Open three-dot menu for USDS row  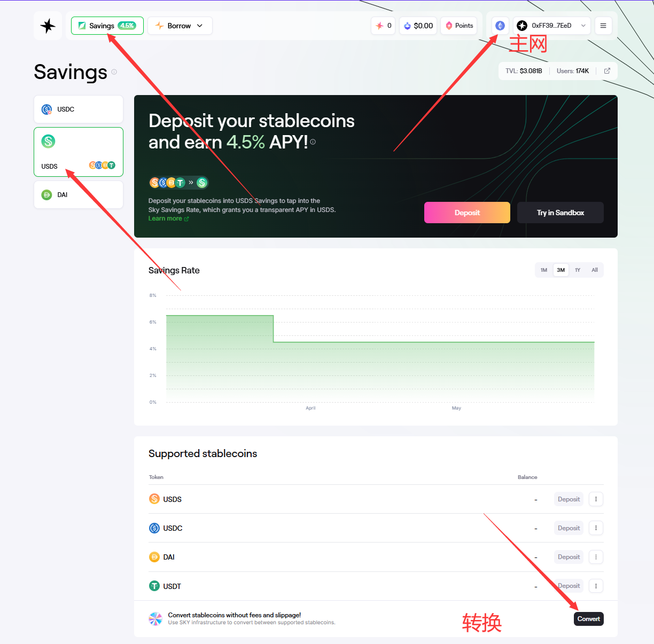pyautogui.click(x=596, y=499)
